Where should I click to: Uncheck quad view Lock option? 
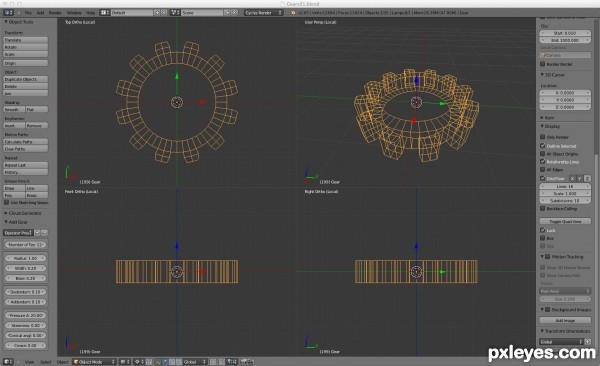[x=543, y=230]
